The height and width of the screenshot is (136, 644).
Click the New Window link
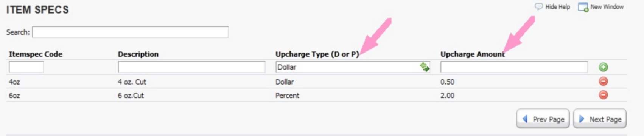(607, 7)
